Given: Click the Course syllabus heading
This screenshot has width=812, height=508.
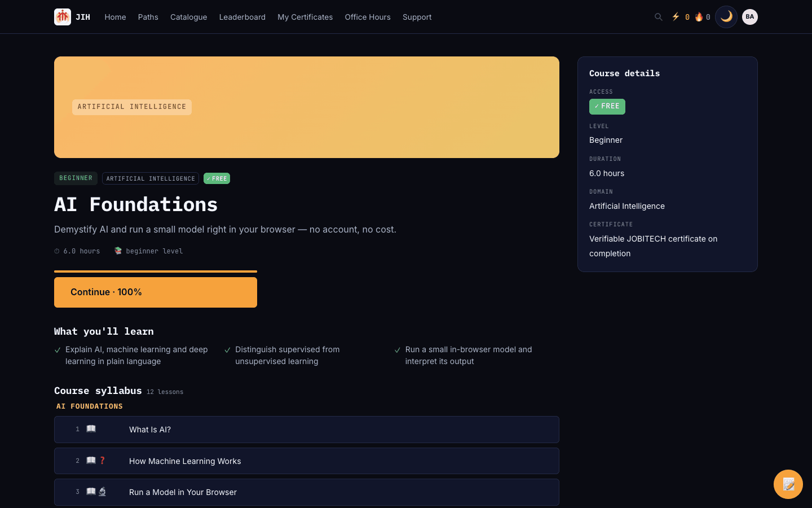Looking at the screenshot, I should pos(98,391).
